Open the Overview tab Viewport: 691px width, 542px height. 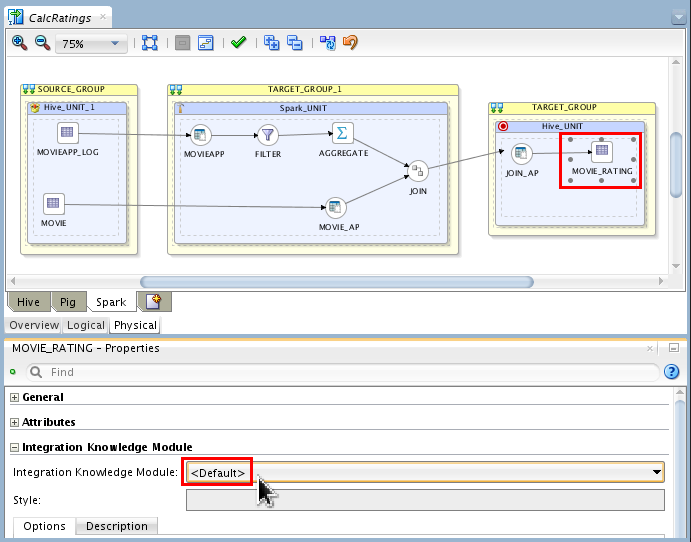coord(34,325)
